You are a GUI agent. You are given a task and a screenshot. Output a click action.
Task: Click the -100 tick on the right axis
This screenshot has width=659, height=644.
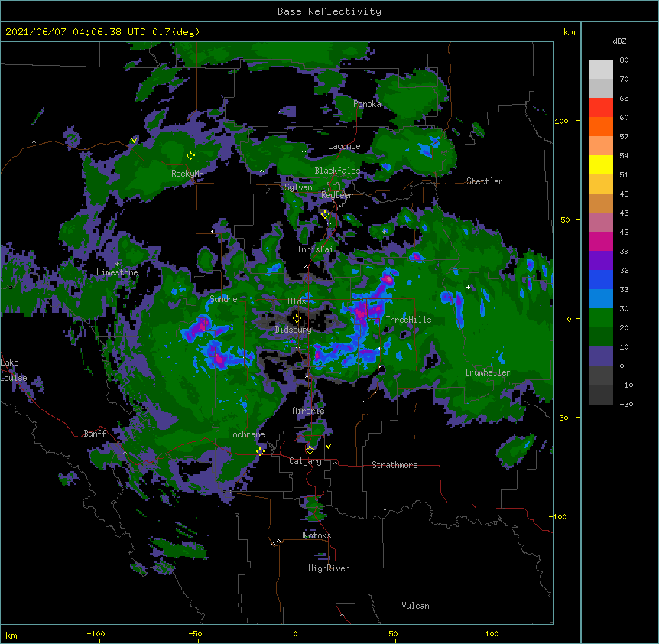[559, 516]
